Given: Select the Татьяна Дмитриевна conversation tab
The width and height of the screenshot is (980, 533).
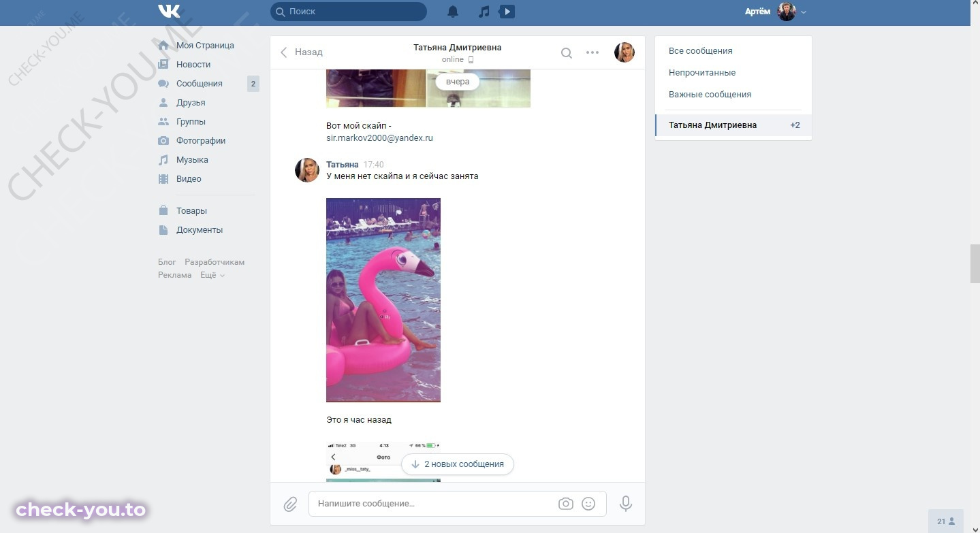Looking at the screenshot, I should point(733,125).
